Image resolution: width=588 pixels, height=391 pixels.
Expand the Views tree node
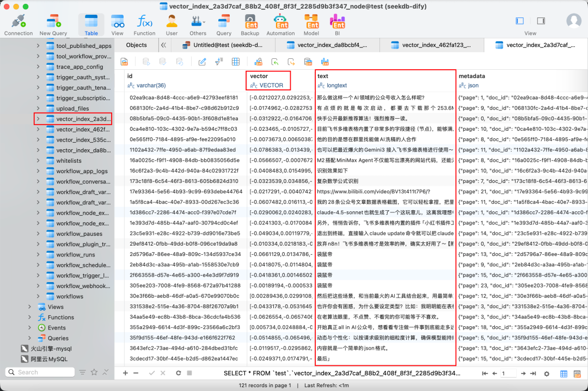click(x=29, y=307)
